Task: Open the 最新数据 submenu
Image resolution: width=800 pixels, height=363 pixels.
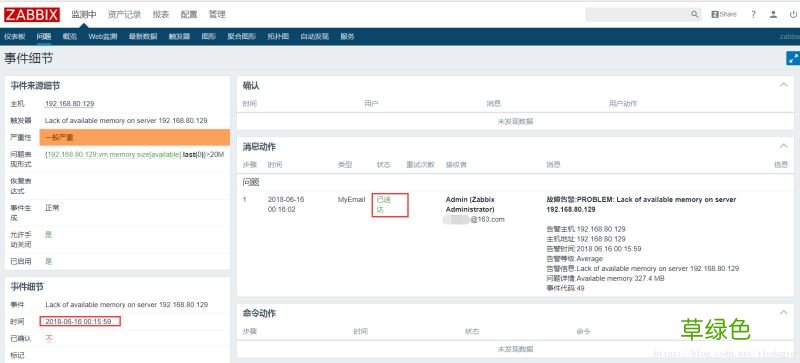Action: click(143, 36)
